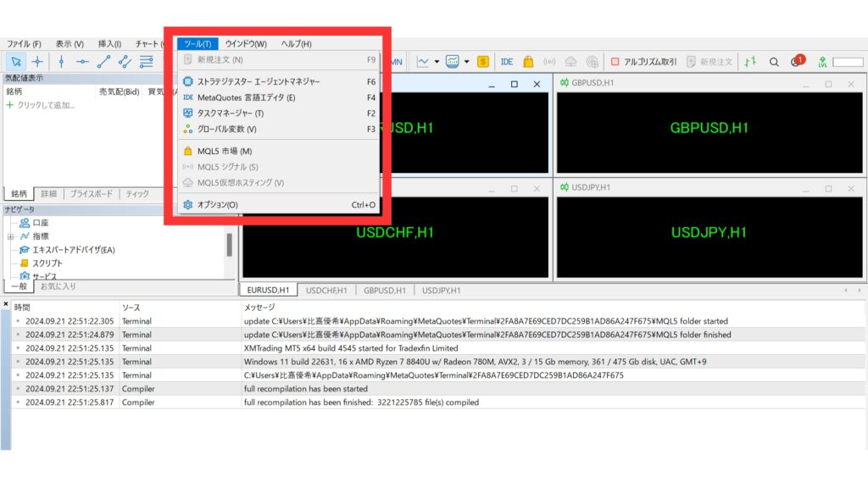
Task: Click the yellow dollar sign toolbar icon
Action: coord(483,61)
